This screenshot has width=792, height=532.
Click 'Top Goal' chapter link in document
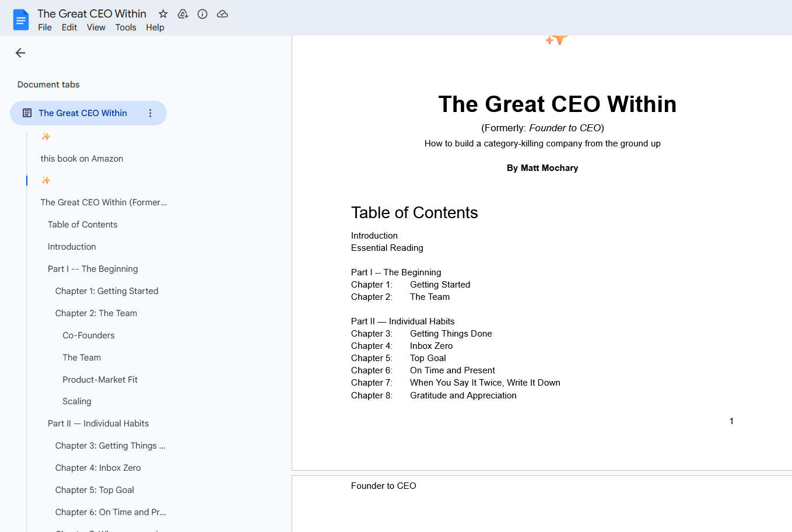click(x=428, y=358)
